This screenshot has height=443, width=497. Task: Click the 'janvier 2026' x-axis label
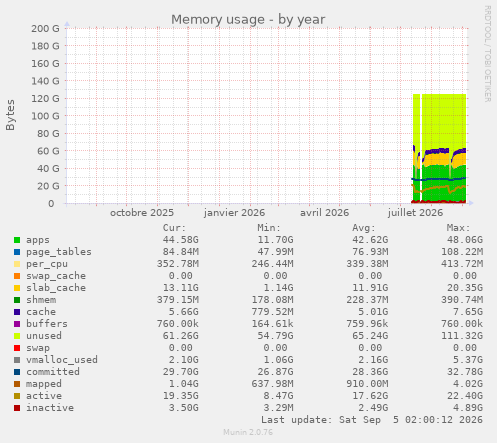tap(234, 213)
